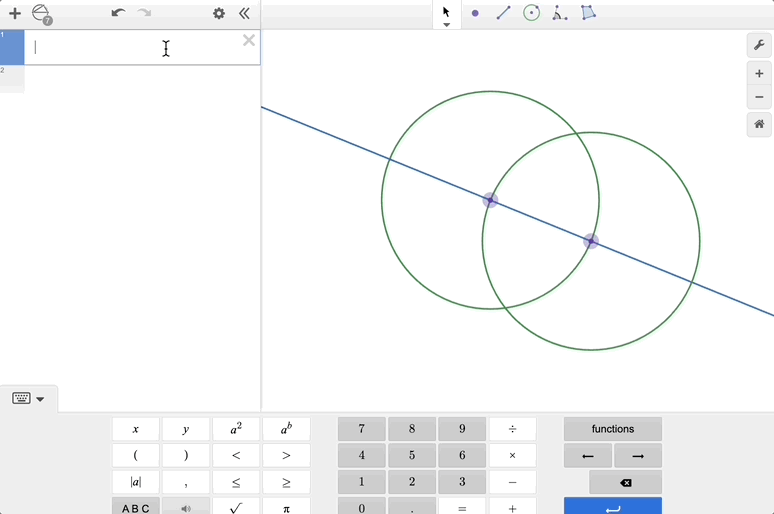774x514 pixels.
Task: Toggle the keypad audio speaker button
Action: [186, 508]
